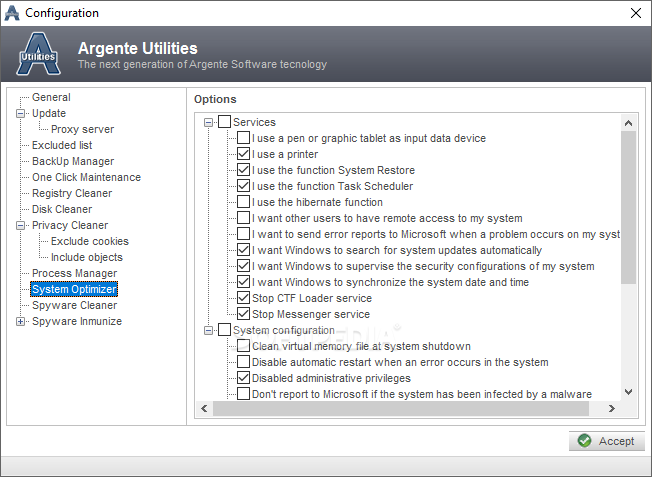Click the horizontal scrollbar thumb in options

tap(401, 408)
